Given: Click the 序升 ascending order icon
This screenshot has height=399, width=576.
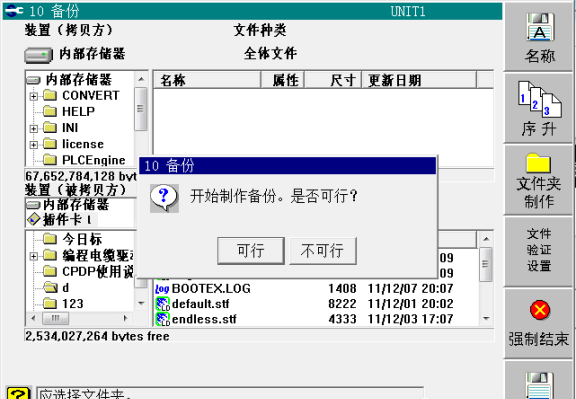Looking at the screenshot, I should point(539,99).
